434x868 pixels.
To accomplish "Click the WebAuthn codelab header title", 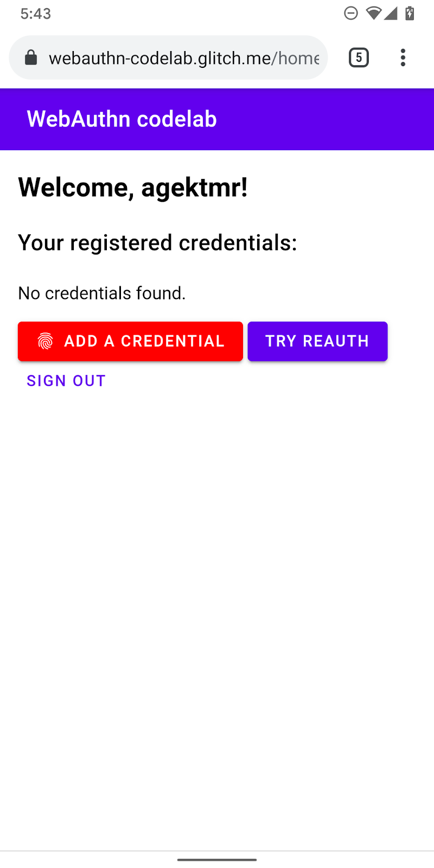I will [x=121, y=119].
